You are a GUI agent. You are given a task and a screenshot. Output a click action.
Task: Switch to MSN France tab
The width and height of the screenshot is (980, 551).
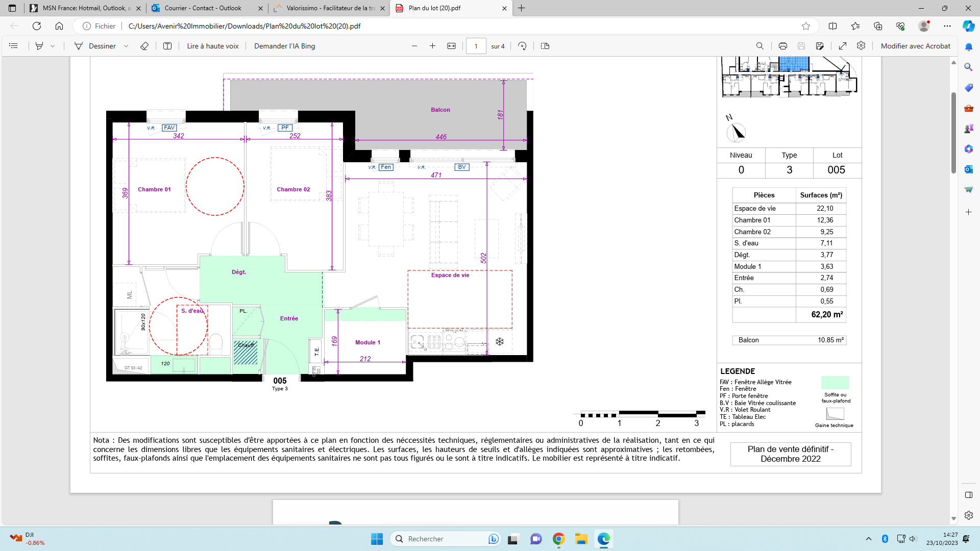tap(85, 8)
